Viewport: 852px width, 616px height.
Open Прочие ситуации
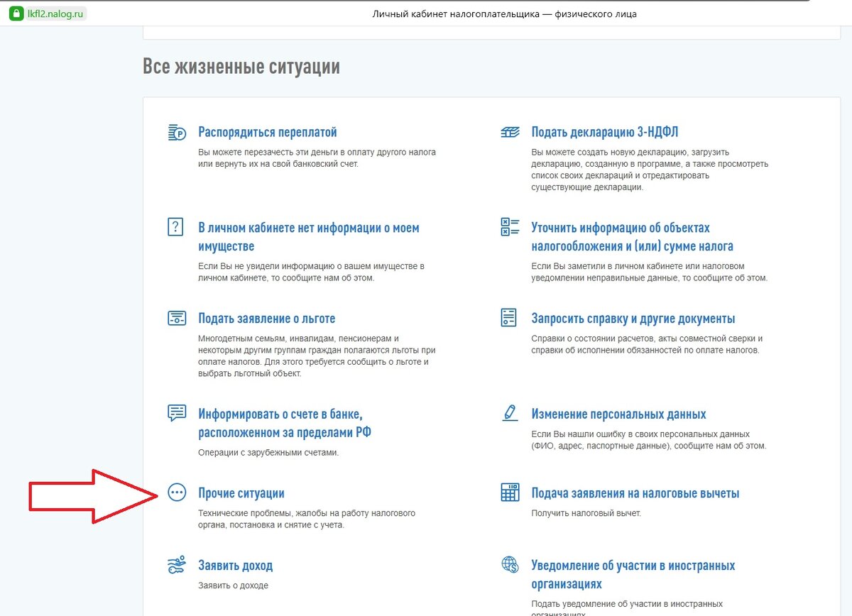[241, 493]
